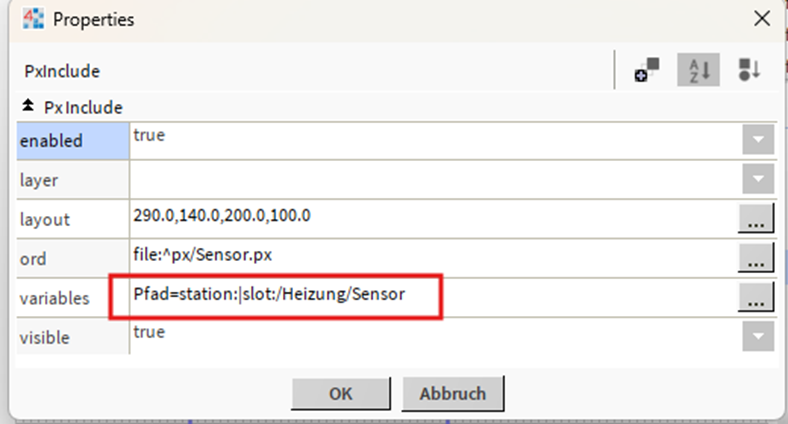Open the ord ellipsis browse button
This screenshot has width=788, height=424.
click(x=755, y=258)
